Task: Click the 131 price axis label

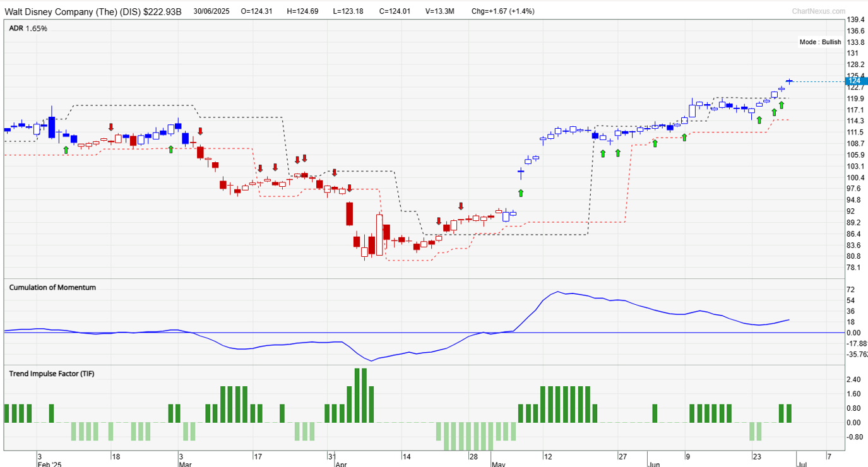Action: coord(853,53)
